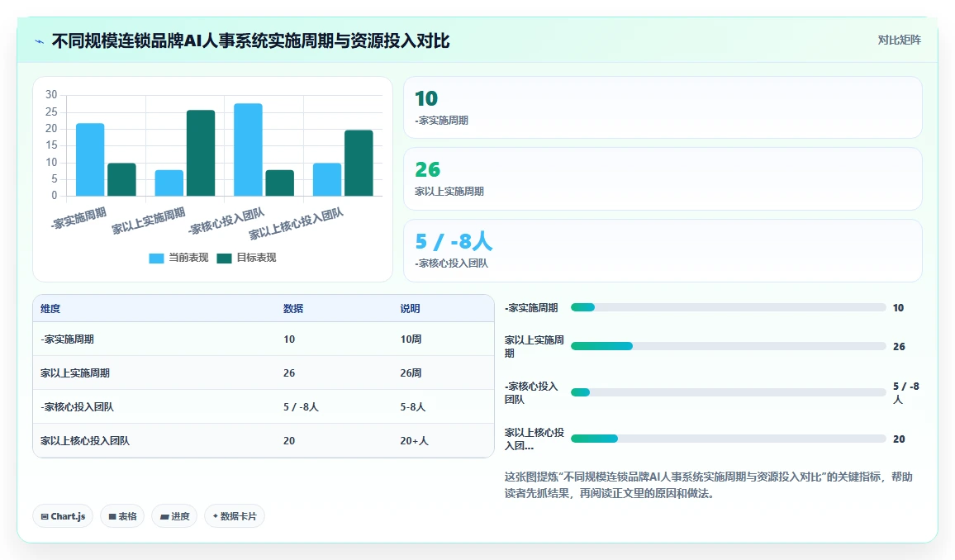The height and width of the screenshot is (560, 955).
Task: Click the green 目标表现 bar for -家实施周期
Action: [121, 179]
